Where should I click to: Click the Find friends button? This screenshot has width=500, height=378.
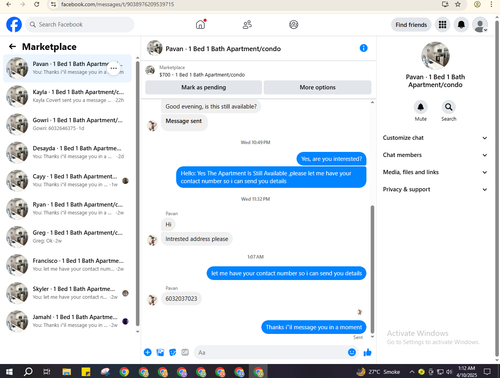411,25
